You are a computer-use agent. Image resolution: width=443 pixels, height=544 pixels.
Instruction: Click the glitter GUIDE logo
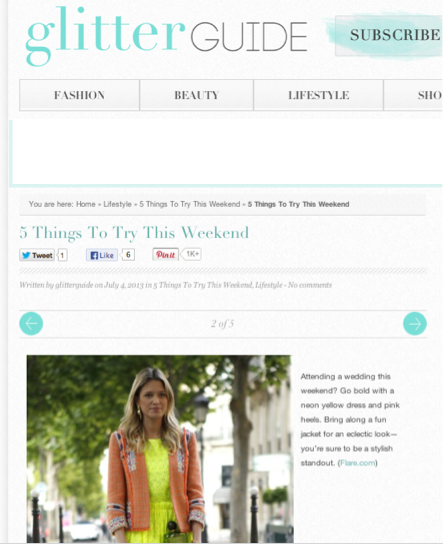tap(167, 35)
